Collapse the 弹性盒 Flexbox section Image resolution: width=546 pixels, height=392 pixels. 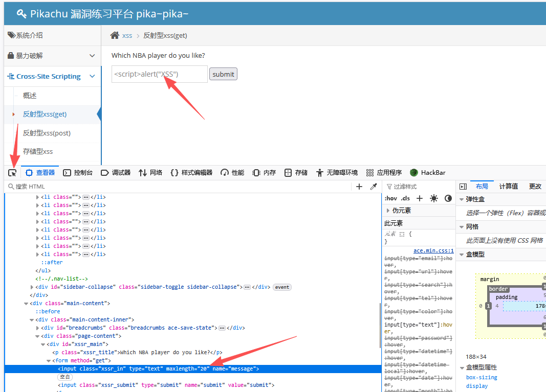click(x=462, y=199)
